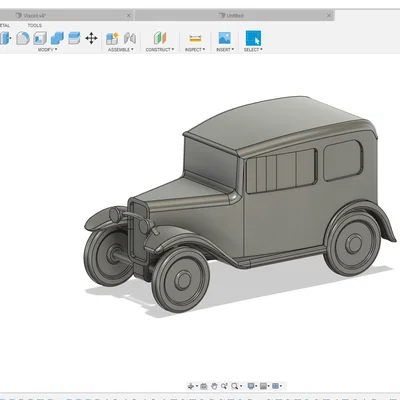400x400 pixels.
Task: Activate the Move/Copy arrows tool
Action: point(91,38)
